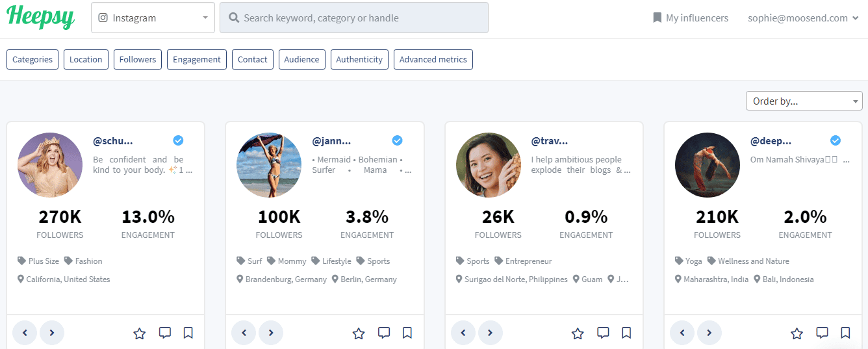This screenshot has width=868, height=349.
Task: Open the Instagram platform dropdown
Action: pos(153,18)
